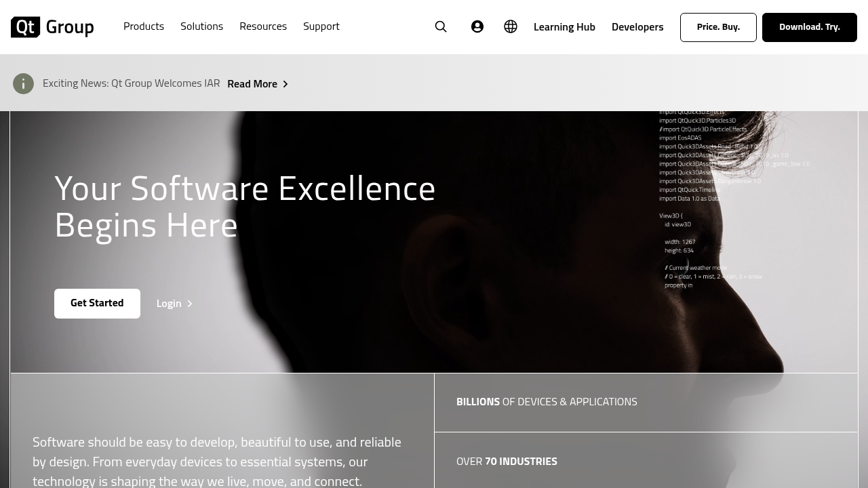
Task: Click the Login link
Action: click(169, 303)
